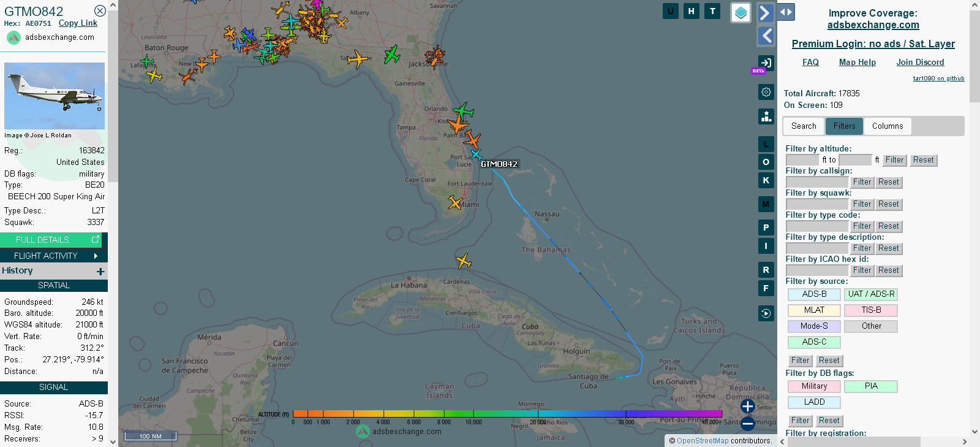Toggle the I map option button

pyautogui.click(x=766, y=246)
